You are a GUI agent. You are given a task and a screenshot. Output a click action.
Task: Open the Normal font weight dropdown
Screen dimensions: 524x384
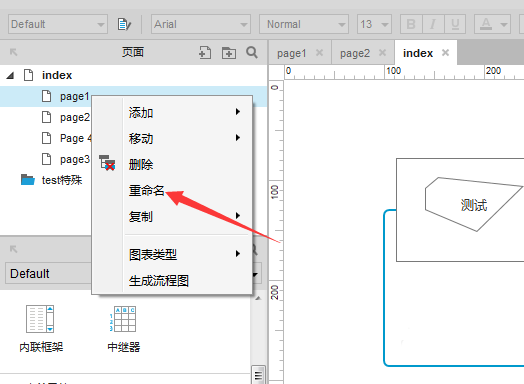tap(304, 24)
